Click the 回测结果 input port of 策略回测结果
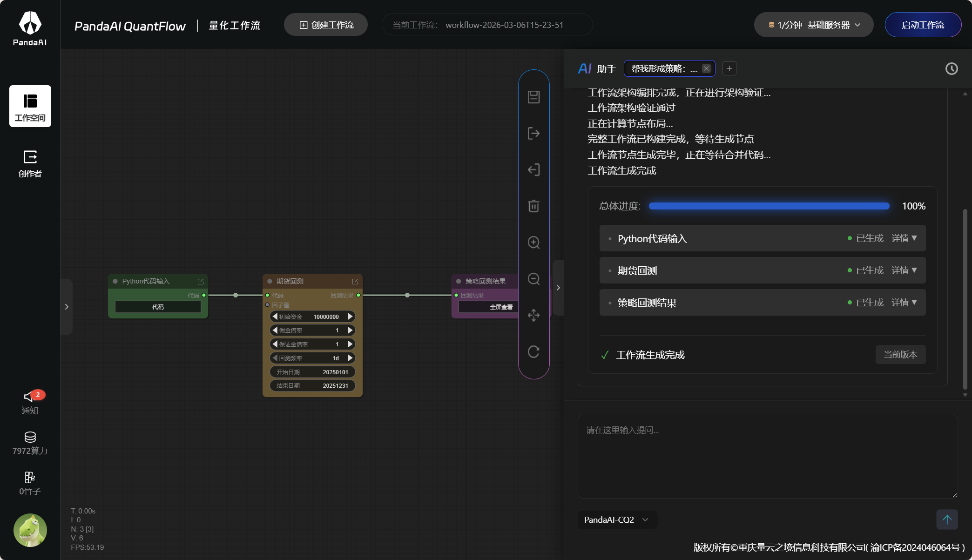The height and width of the screenshot is (560, 972). point(456,295)
